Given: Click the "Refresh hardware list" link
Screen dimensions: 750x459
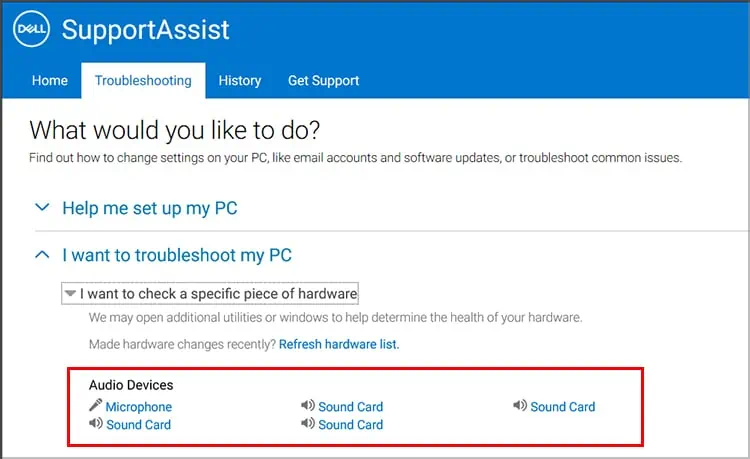Looking at the screenshot, I should (338, 344).
